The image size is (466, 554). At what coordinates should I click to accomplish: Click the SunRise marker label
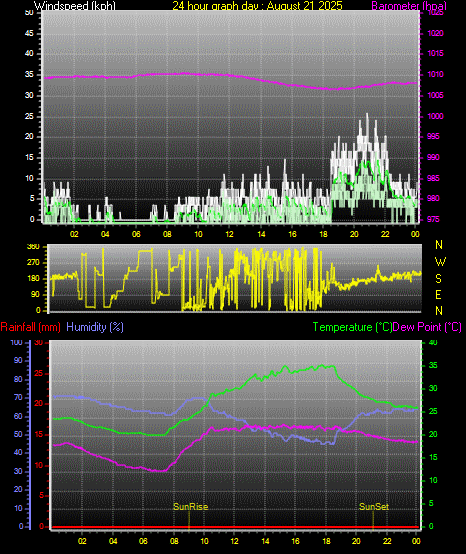[190, 507]
